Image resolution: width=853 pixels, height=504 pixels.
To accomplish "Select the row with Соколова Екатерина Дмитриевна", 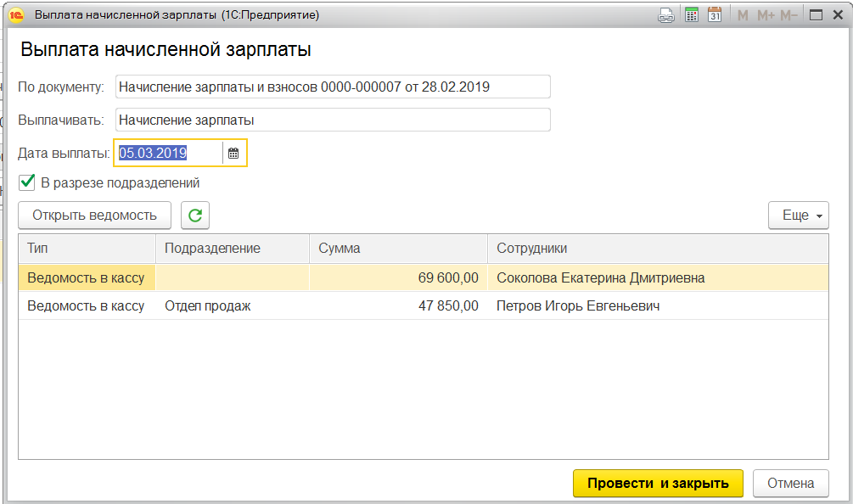I will (x=600, y=277).
